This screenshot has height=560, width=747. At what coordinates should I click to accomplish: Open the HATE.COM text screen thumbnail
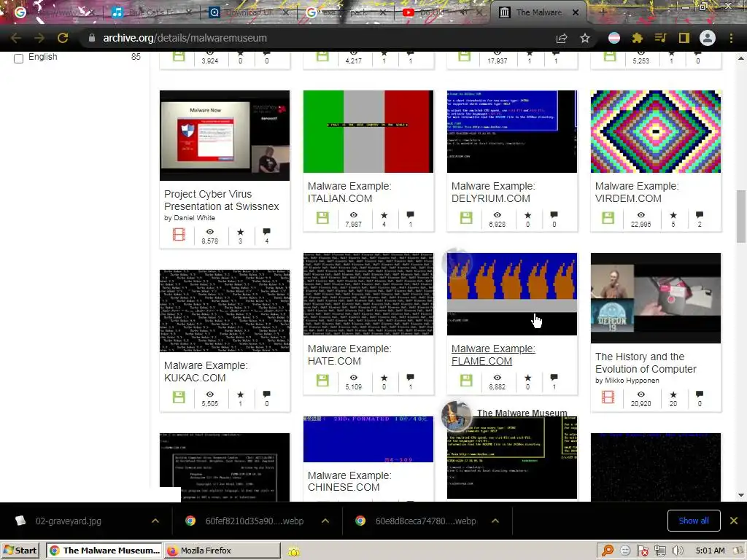[368, 294]
